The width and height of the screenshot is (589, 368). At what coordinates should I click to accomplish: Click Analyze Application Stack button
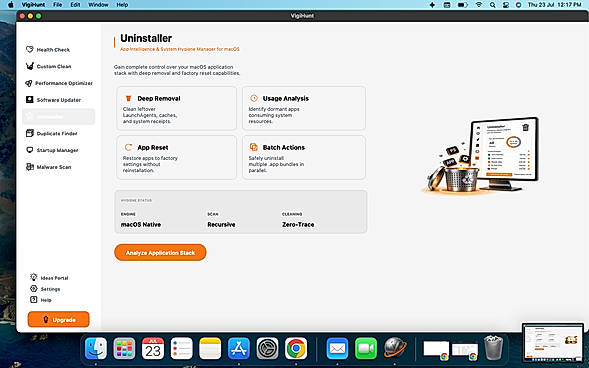160,252
